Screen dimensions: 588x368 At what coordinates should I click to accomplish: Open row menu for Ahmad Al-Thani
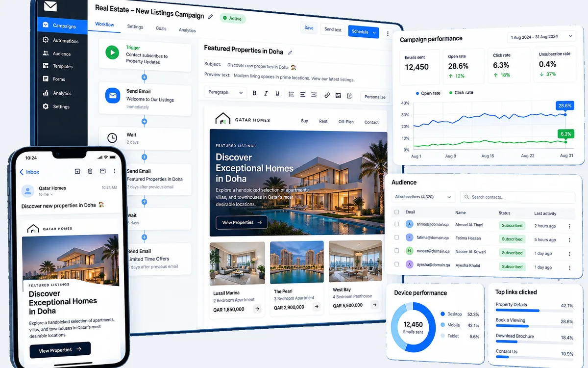pos(569,226)
